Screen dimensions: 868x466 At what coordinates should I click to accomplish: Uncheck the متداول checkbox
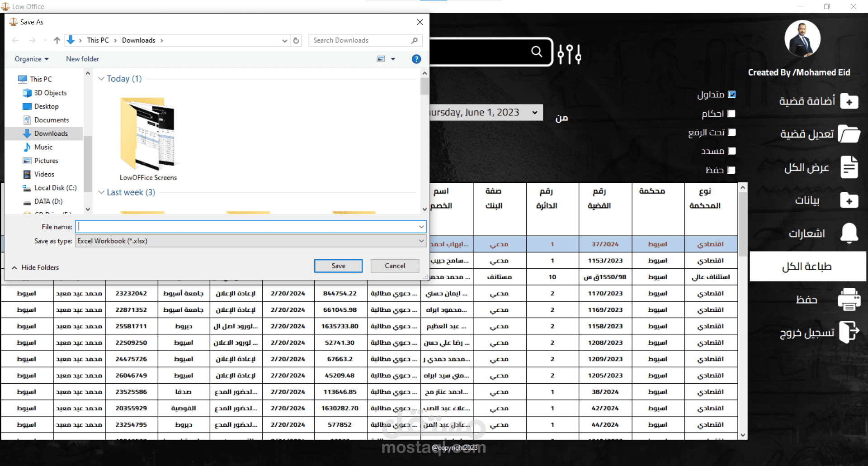click(732, 95)
